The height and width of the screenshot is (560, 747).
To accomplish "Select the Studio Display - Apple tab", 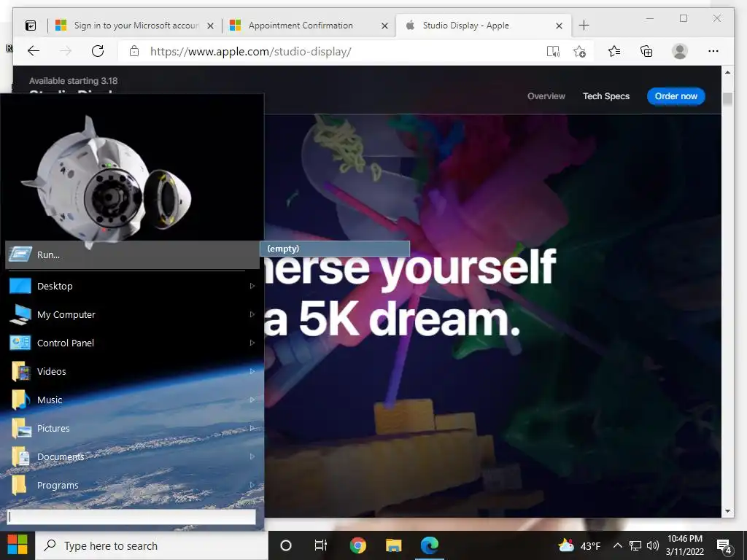I will click(484, 26).
